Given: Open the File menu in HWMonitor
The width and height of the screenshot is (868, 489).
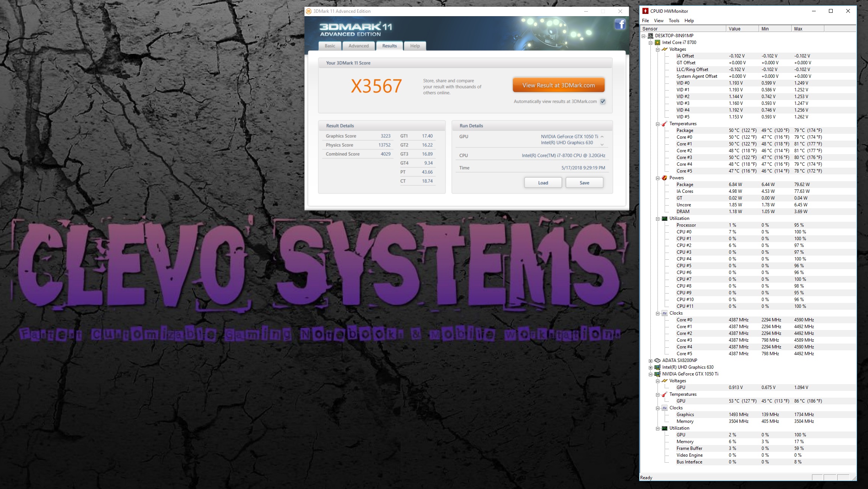Looking at the screenshot, I should click(645, 21).
